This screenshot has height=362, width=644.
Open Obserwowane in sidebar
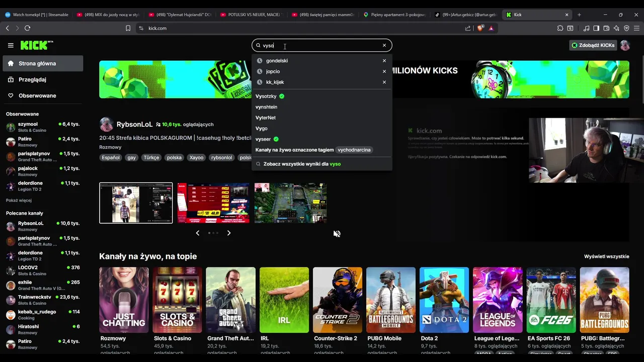point(43,96)
